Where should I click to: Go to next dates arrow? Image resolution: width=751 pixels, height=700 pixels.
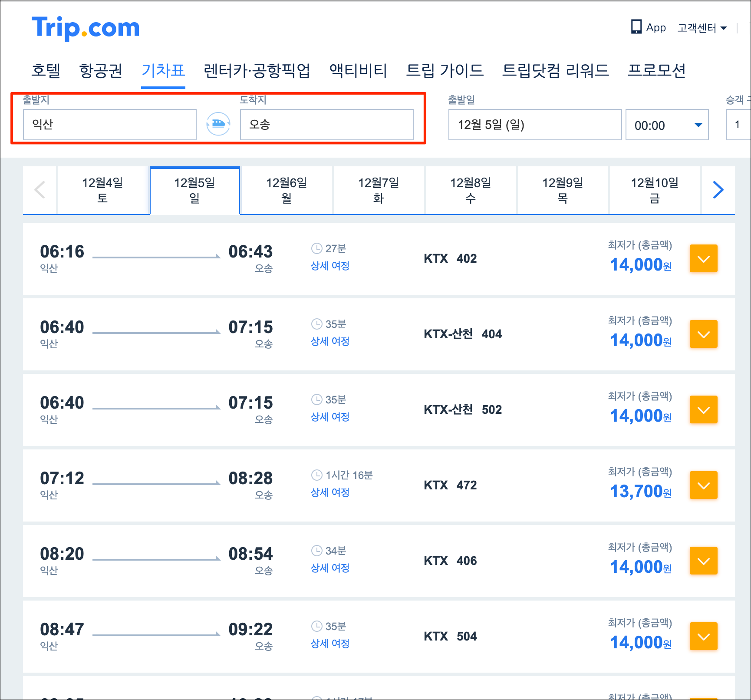pos(718,190)
